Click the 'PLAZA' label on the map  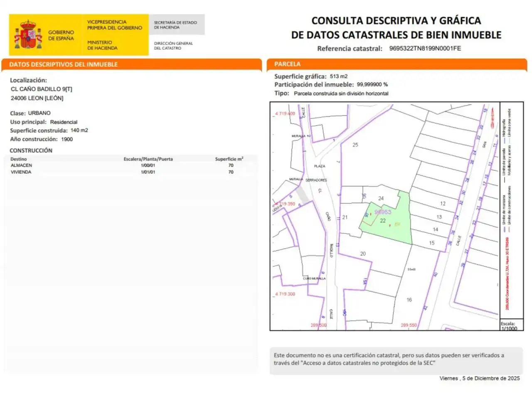tap(320, 166)
